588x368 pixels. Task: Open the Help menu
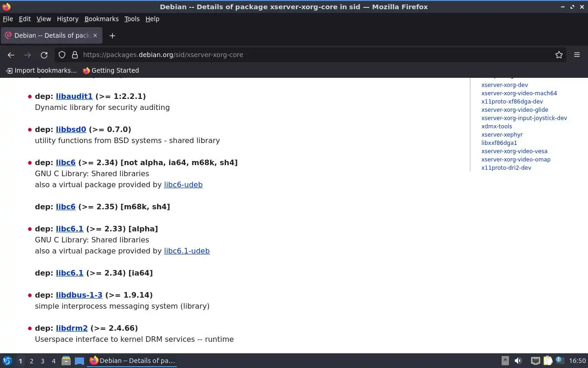tap(152, 19)
